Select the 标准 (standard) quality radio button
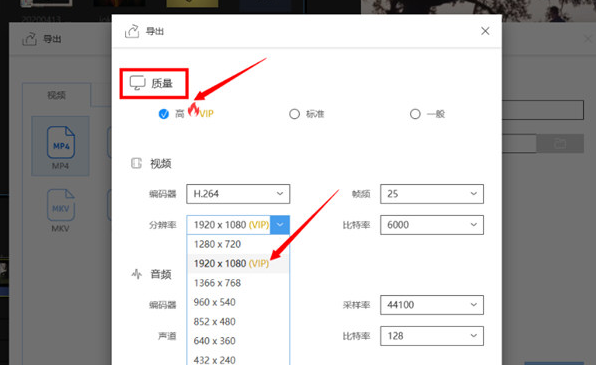 point(295,114)
